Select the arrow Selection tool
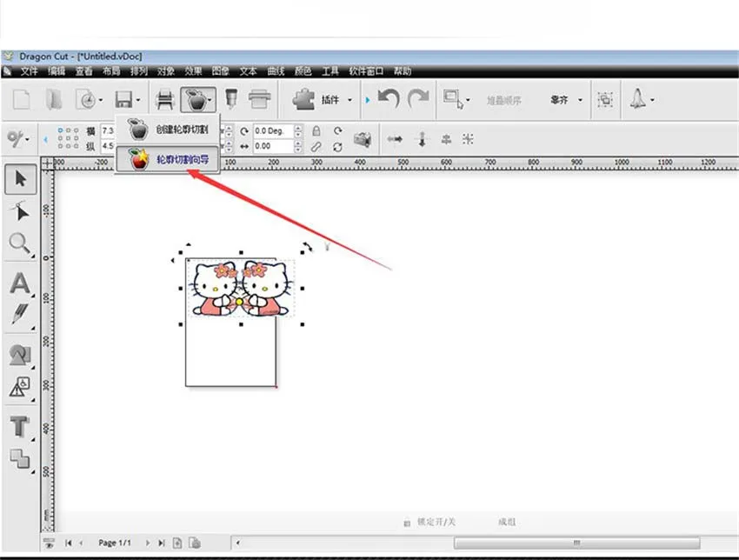The height and width of the screenshot is (560, 739). (x=21, y=179)
